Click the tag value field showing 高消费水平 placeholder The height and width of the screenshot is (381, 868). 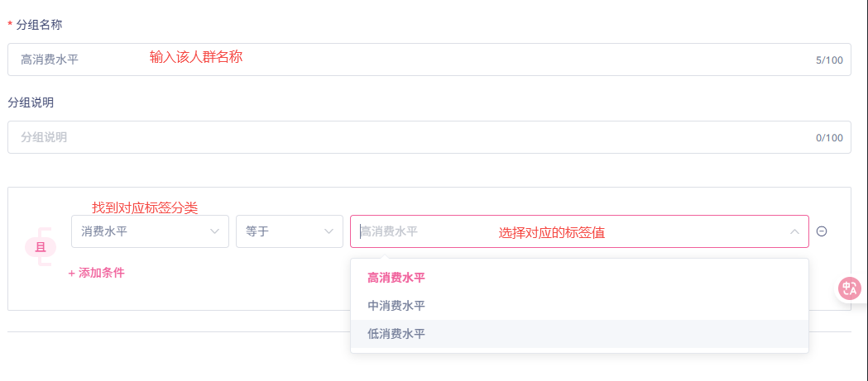[579, 231]
